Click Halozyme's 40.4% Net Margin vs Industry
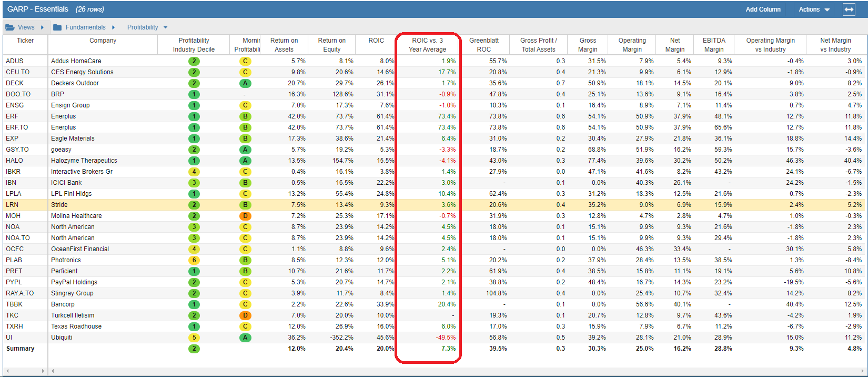This screenshot has width=868, height=377. click(x=853, y=161)
